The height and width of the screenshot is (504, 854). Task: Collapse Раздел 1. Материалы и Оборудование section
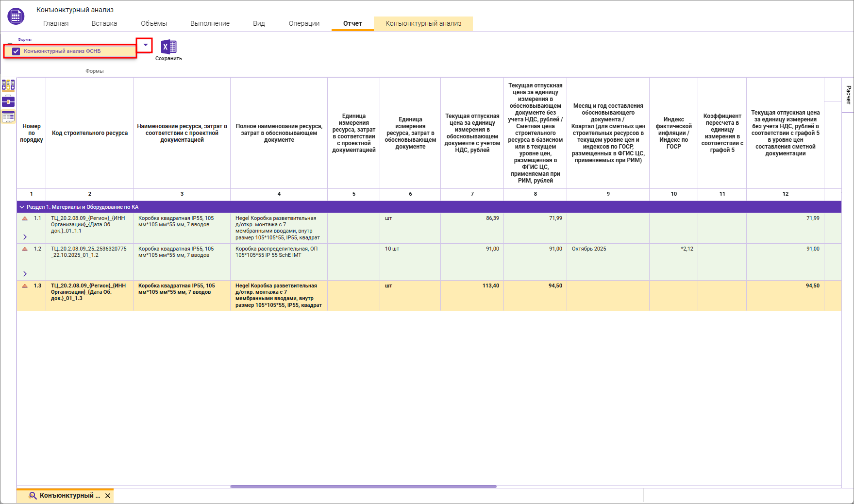point(22,207)
